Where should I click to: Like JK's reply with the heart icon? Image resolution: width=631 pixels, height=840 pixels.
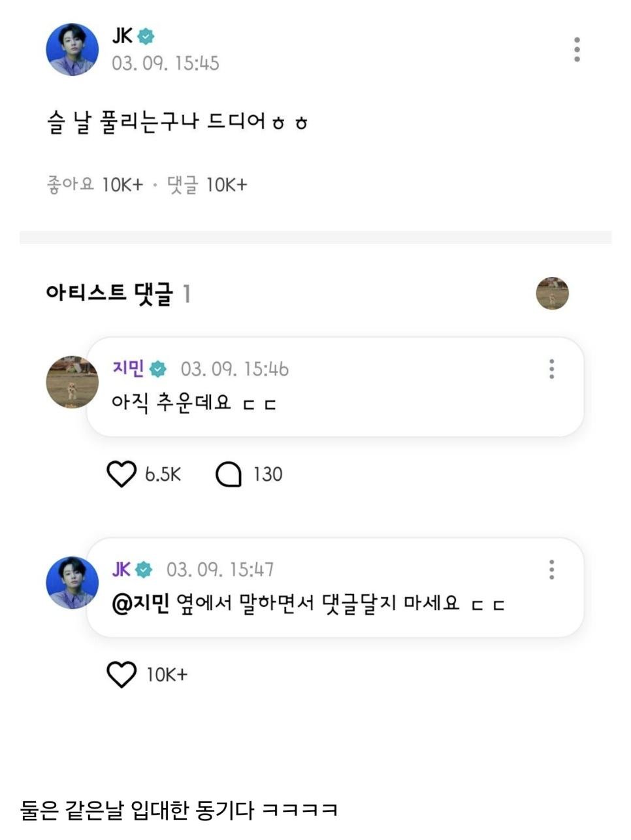121,674
